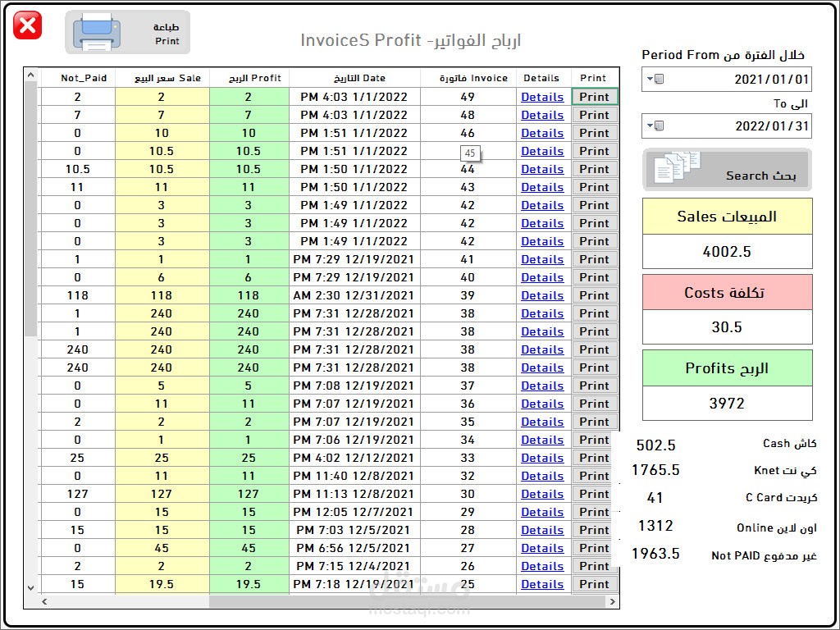Open Details link for invoice 48
This screenshot has height=630, width=840.
pyautogui.click(x=542, y=115)
